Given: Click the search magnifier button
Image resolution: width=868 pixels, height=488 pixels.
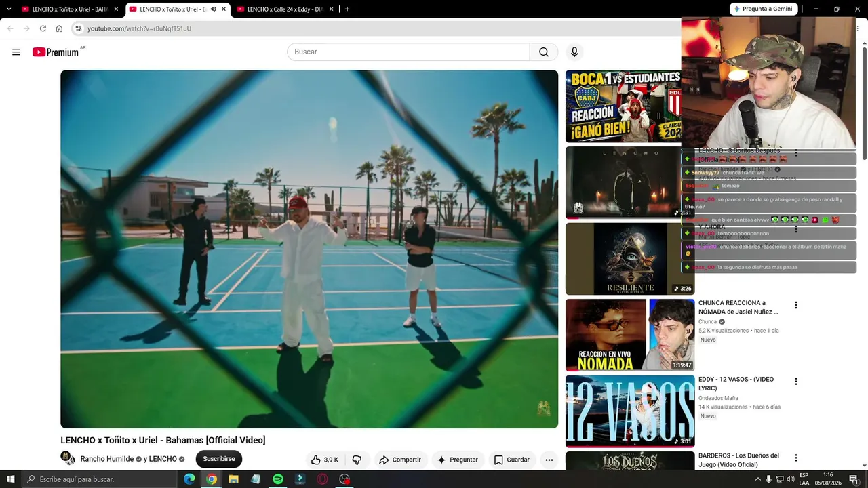Looking at the screenshot, I should pos(544,52).
